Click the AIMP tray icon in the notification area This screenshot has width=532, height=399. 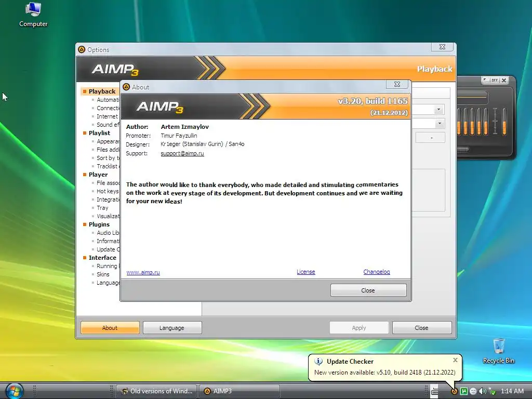click(454, 391)
